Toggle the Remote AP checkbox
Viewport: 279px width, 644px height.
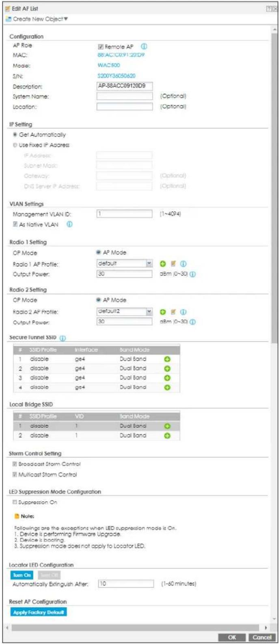(101, 47)
